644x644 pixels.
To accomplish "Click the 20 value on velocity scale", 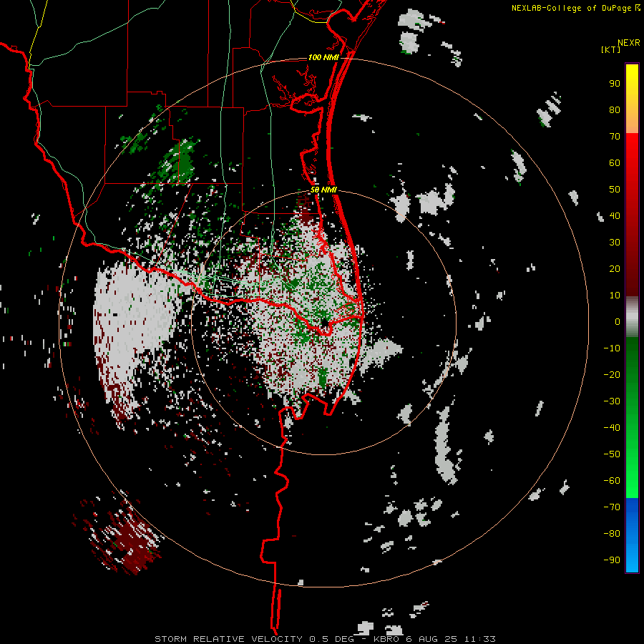I will pos(615,269).
